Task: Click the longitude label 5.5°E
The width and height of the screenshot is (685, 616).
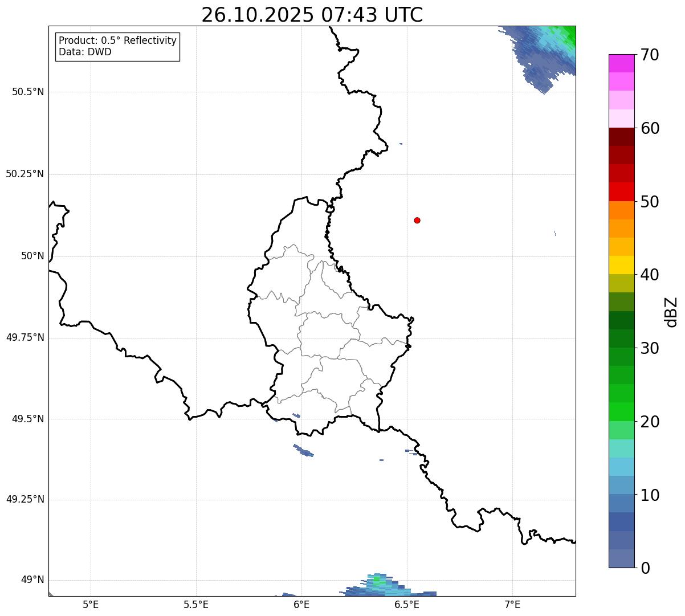Action: (196, 605)
